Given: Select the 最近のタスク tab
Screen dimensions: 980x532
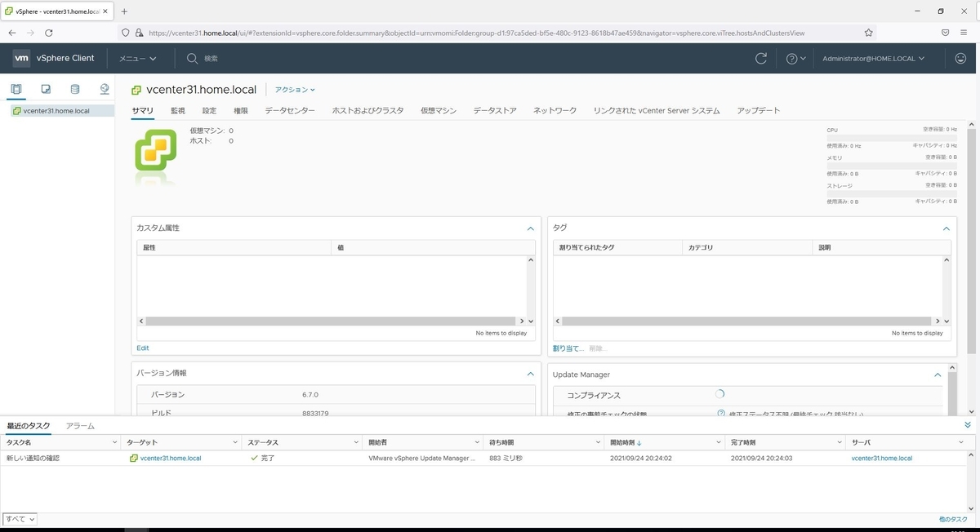Looking at the screenshot, I should [29, 426].
